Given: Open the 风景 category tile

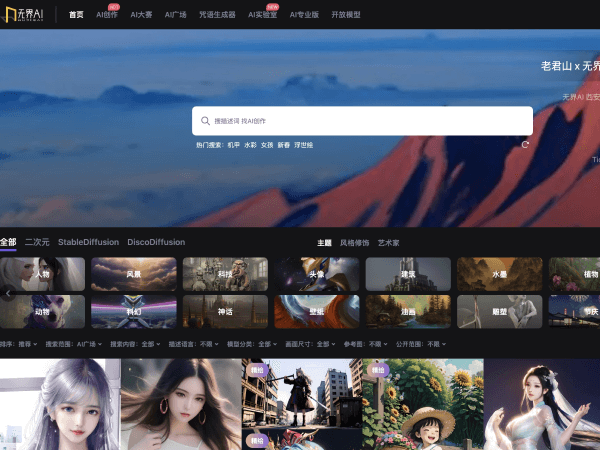Looking at the screenshot, I should click(x=133, y=274).
